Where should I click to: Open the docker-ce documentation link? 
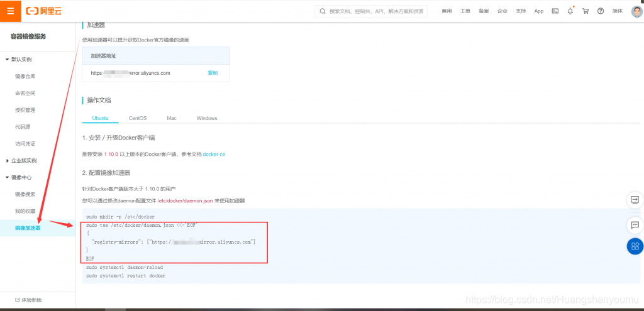tap(214, 155)
